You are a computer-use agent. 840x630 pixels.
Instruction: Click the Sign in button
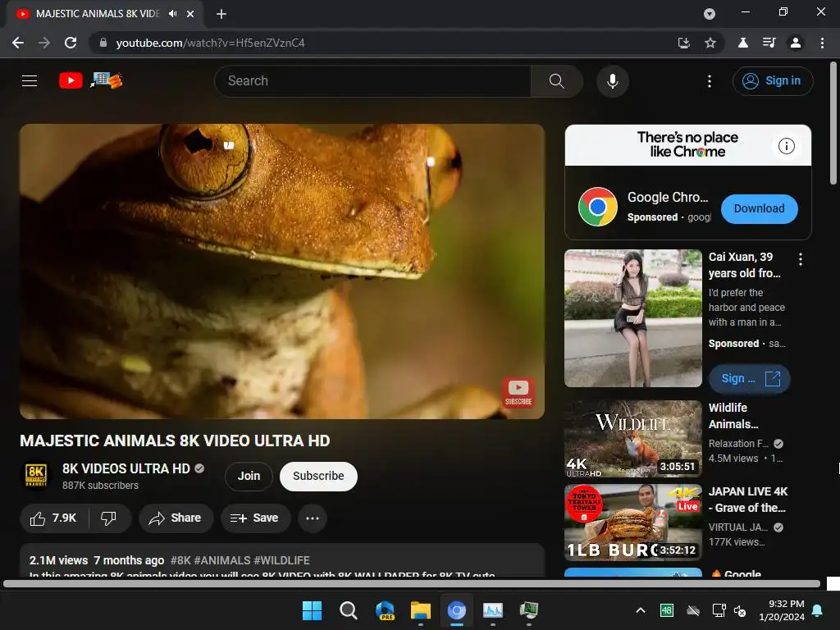pos(772,81)
